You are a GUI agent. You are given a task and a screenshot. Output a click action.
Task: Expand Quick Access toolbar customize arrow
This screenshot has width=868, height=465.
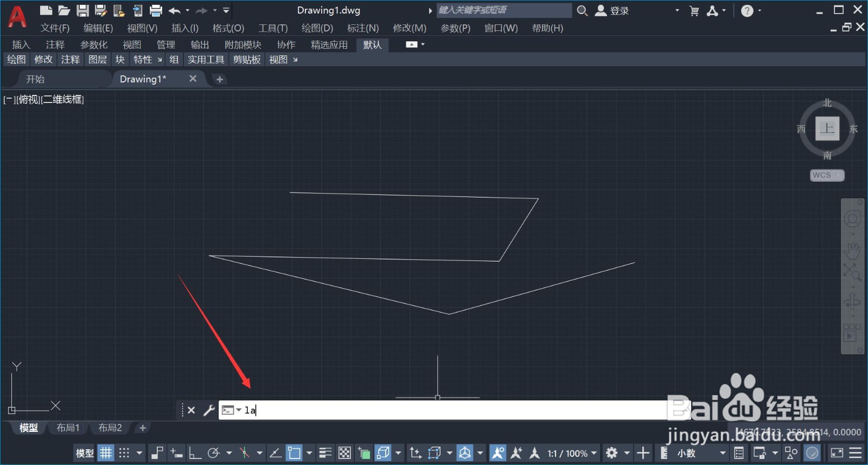click(x=226, y=10)
